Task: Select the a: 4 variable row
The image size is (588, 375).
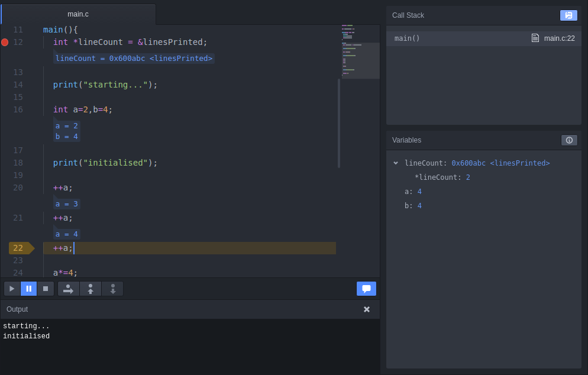Action: (x=484, y=192)
